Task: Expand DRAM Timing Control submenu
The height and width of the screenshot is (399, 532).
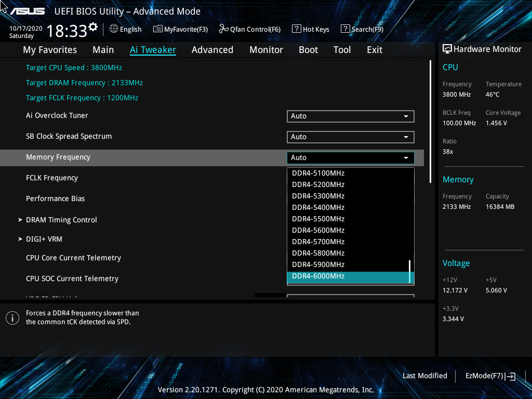Action: coord(61,220)
